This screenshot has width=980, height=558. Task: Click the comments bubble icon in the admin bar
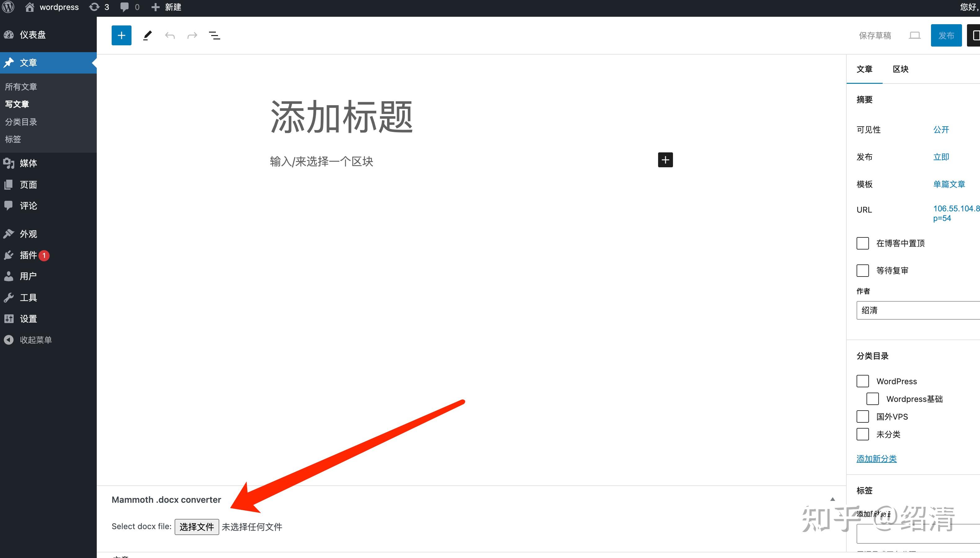pos(124,7)
